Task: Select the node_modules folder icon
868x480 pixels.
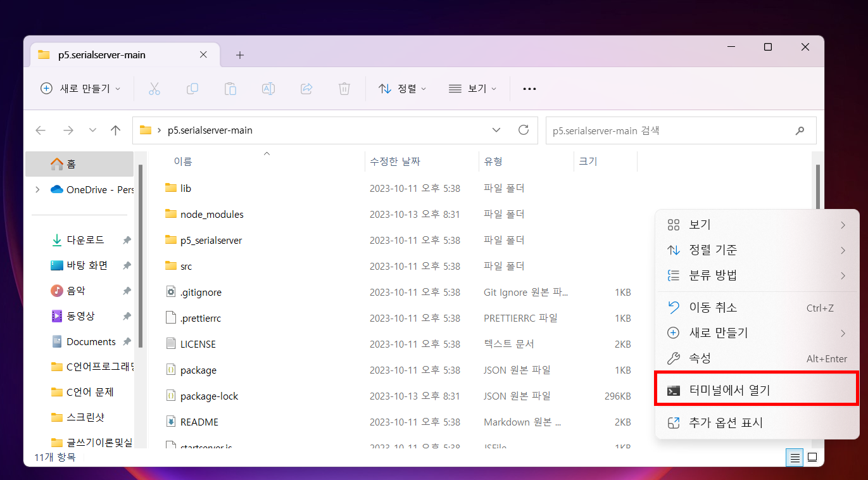Action: point(171,214)
